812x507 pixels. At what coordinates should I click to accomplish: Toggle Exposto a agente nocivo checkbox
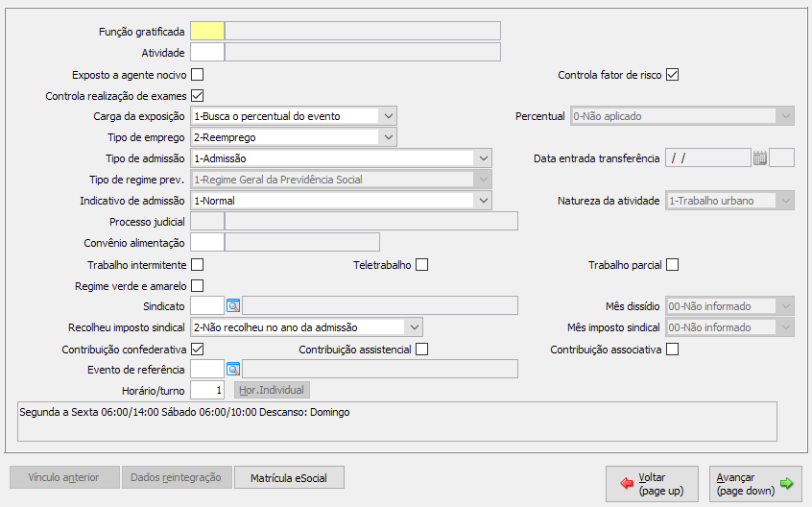(x=198, y=75)
